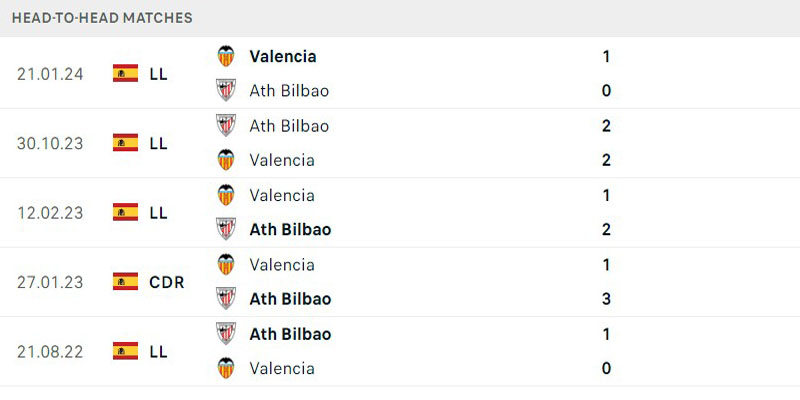Open bold Valencia team name in top match
Viewport: 800px width, 400px height.
(283, 56)
